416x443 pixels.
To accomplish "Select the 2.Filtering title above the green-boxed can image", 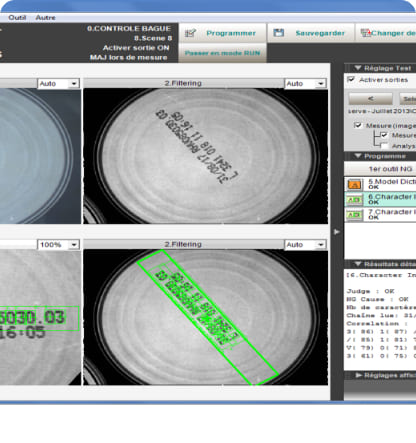I will tap(183, 244).
